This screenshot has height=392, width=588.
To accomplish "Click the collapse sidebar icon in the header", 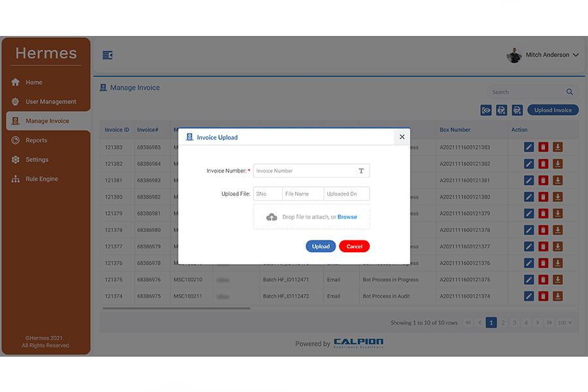I will pyautogui.click(x=107, y=55).
